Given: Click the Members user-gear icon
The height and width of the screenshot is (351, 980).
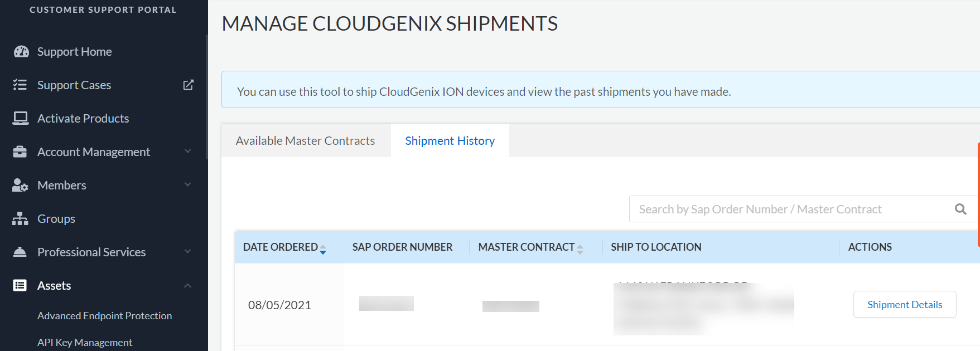Looking at the screenshot, I should pos(20,185).
